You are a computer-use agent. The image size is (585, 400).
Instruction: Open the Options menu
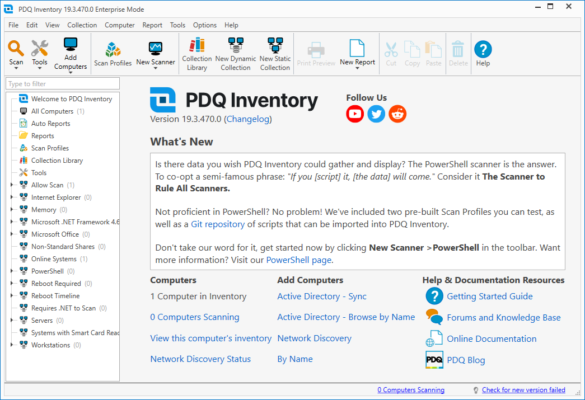tap(204, 25)
